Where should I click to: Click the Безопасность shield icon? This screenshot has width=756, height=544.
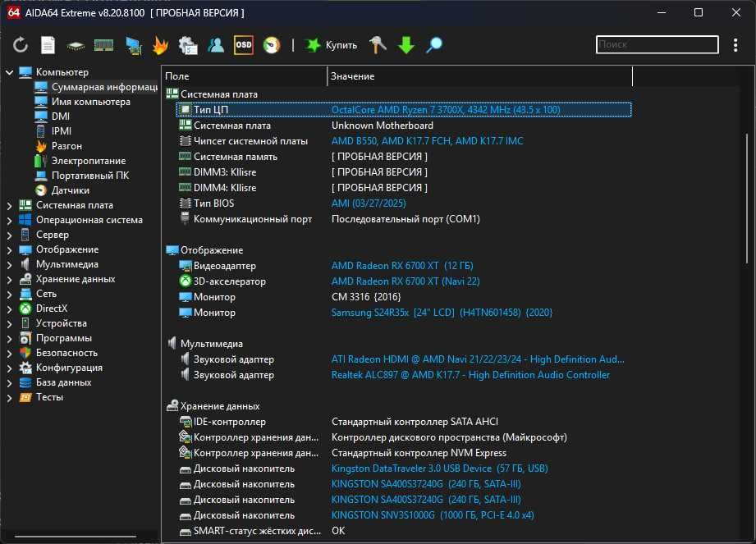(25, 353)
